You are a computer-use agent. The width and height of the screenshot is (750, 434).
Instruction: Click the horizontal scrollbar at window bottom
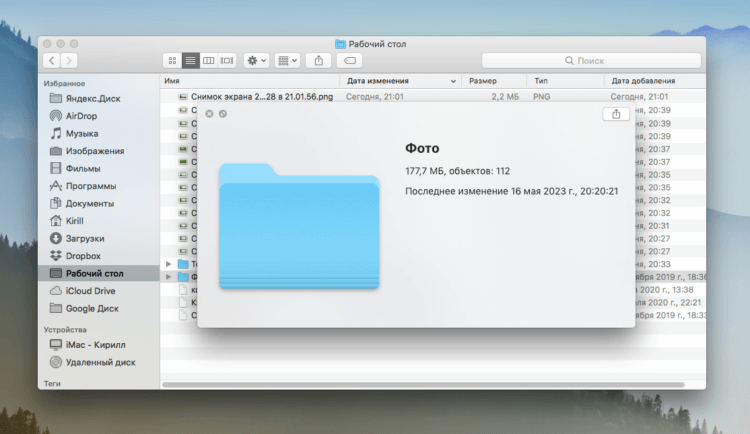point(423,385)
